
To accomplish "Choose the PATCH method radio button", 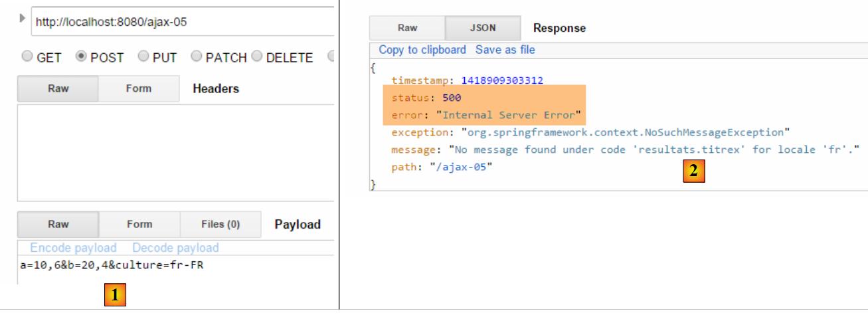I will [197, 57].
